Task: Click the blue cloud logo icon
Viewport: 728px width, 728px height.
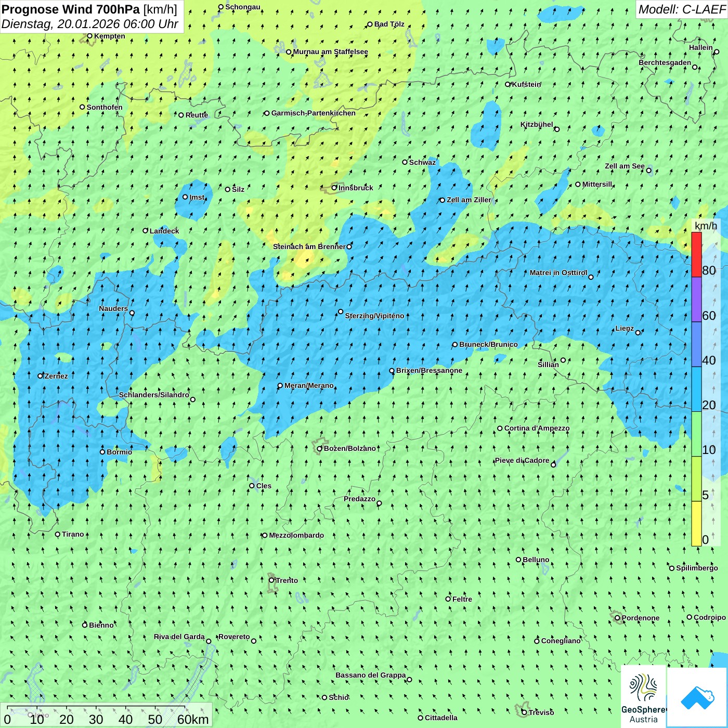Action: [x=697, y=698]
